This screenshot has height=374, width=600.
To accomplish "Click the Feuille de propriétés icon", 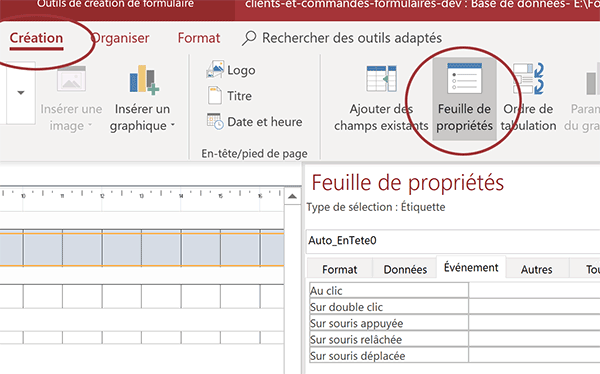I will [x=464, y=78].
